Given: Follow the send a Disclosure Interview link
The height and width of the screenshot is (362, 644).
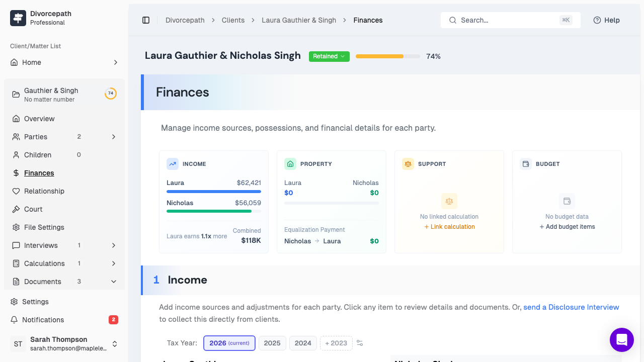Looking at the screenshot, I should pyautogui.click(x=571, y=307).
